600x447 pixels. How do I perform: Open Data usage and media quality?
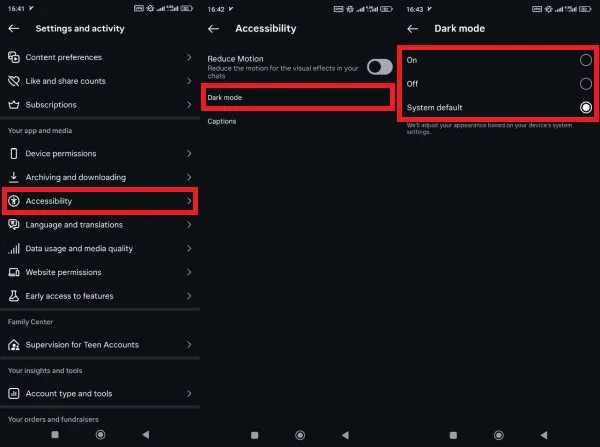tap(100, 248)
